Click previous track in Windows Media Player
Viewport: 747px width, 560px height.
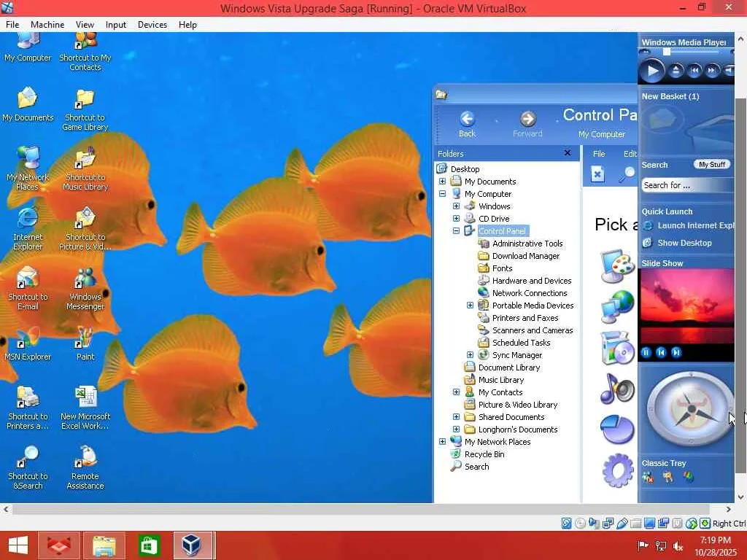click(x=694, y=71)
